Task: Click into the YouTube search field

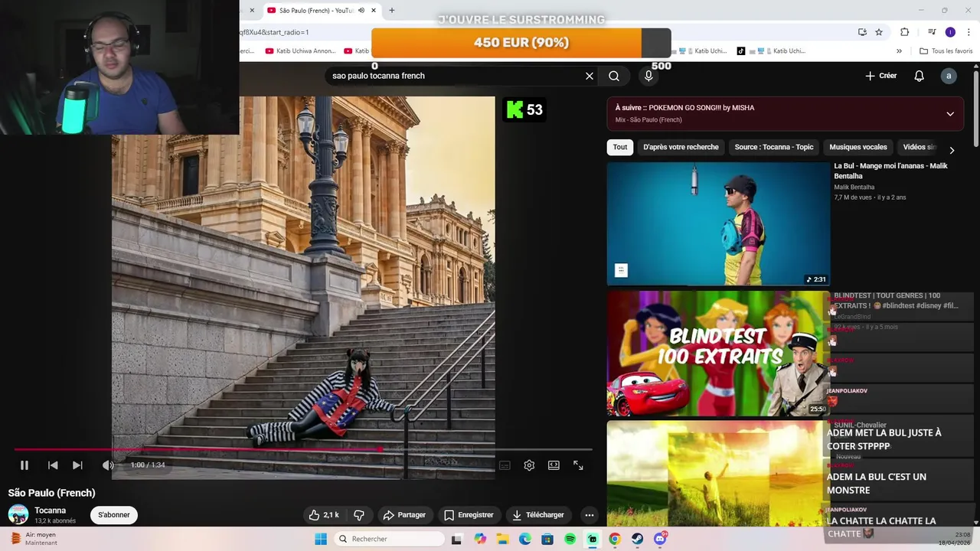Action: point(456,76)
